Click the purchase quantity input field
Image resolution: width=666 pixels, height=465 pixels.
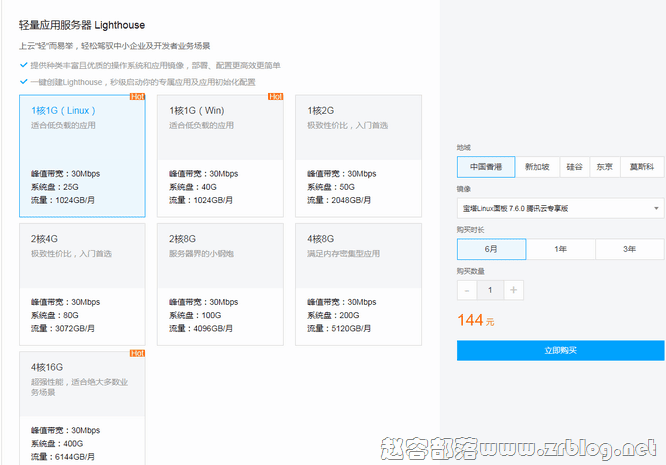[x=490, y=290]
